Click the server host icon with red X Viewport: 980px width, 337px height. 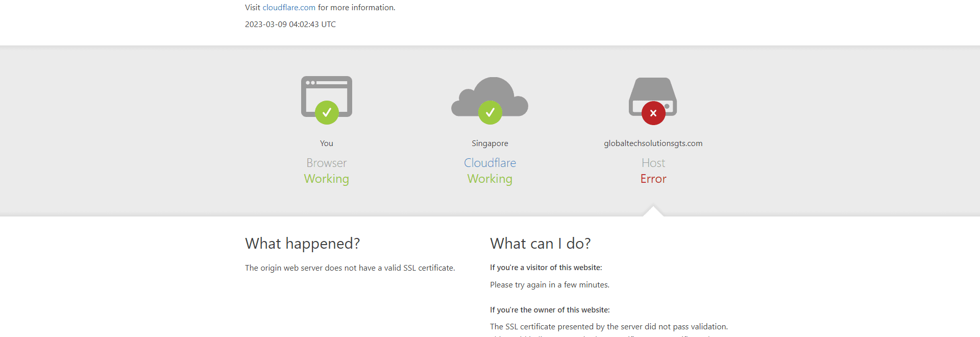point(653,101)
